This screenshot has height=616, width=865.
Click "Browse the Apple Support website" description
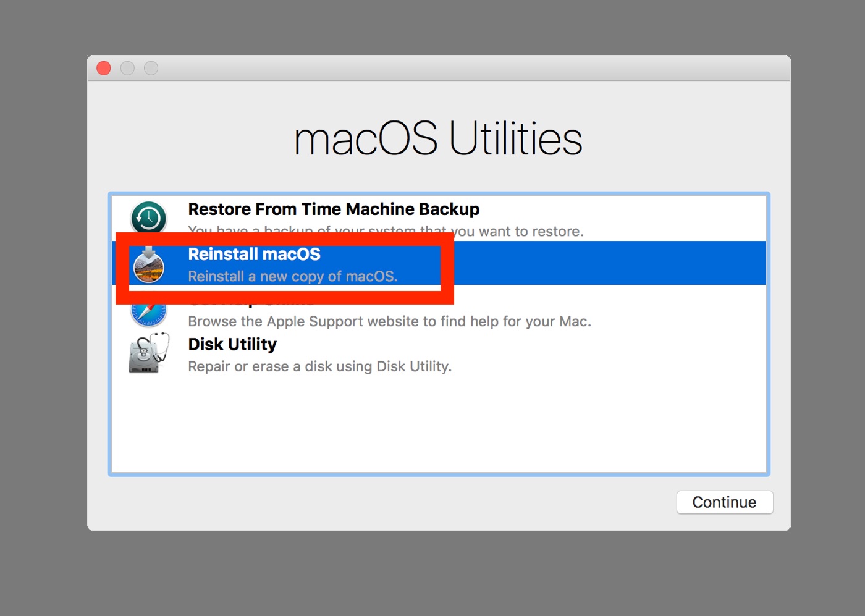tap(389, 321)
